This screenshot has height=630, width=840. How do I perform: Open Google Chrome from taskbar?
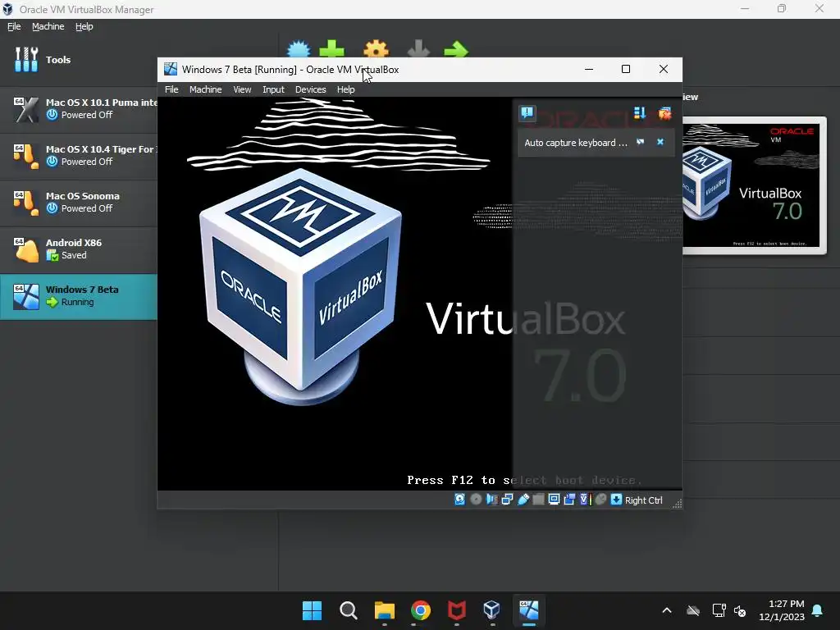click(x=421, y=610)
